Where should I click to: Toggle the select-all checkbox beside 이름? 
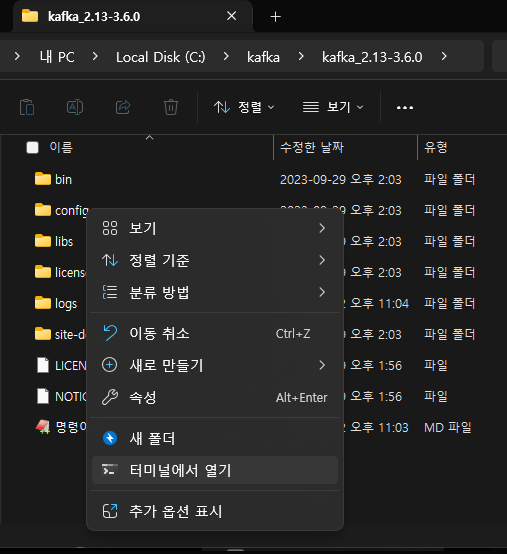pos(33,147)
